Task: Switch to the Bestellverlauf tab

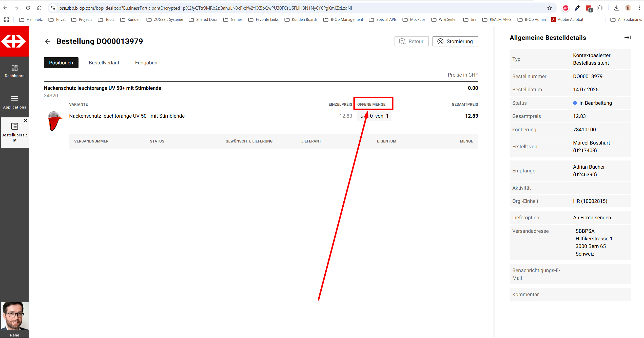Action: click(x=104, y=63)
